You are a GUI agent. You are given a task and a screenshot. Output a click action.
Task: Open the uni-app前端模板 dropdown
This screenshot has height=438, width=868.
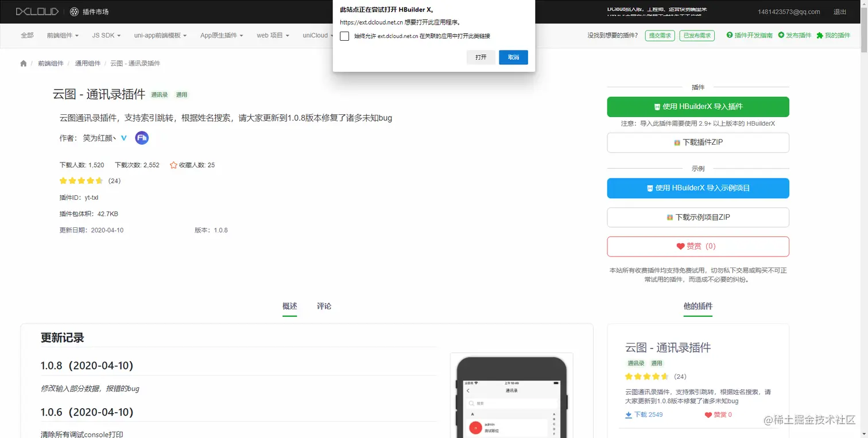coord(161,36)
